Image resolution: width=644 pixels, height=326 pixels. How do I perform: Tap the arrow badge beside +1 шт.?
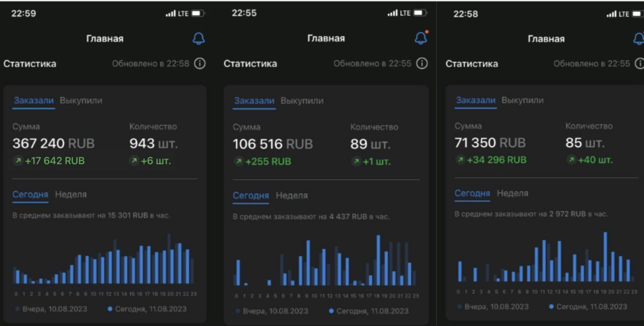[356, 162]
